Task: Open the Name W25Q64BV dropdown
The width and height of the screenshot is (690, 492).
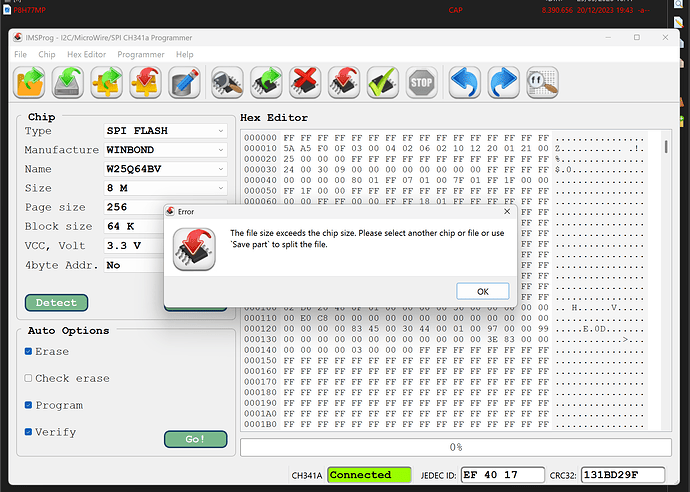Action: (x=165, y=169)
